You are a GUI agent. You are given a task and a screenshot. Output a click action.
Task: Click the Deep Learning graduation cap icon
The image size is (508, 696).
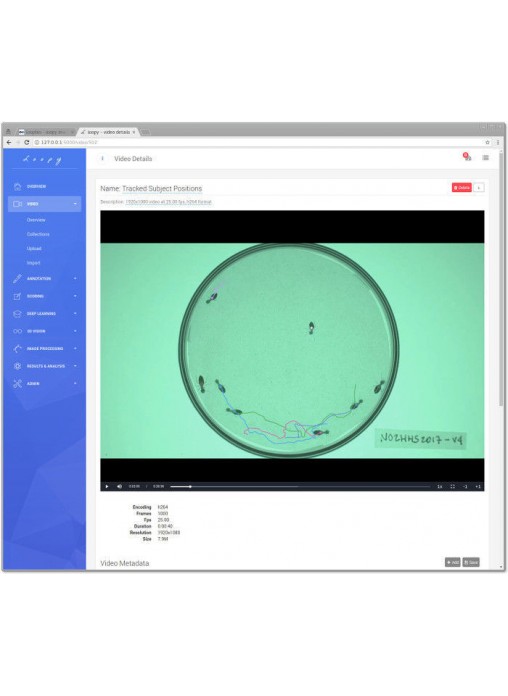(x=17, y=314)
